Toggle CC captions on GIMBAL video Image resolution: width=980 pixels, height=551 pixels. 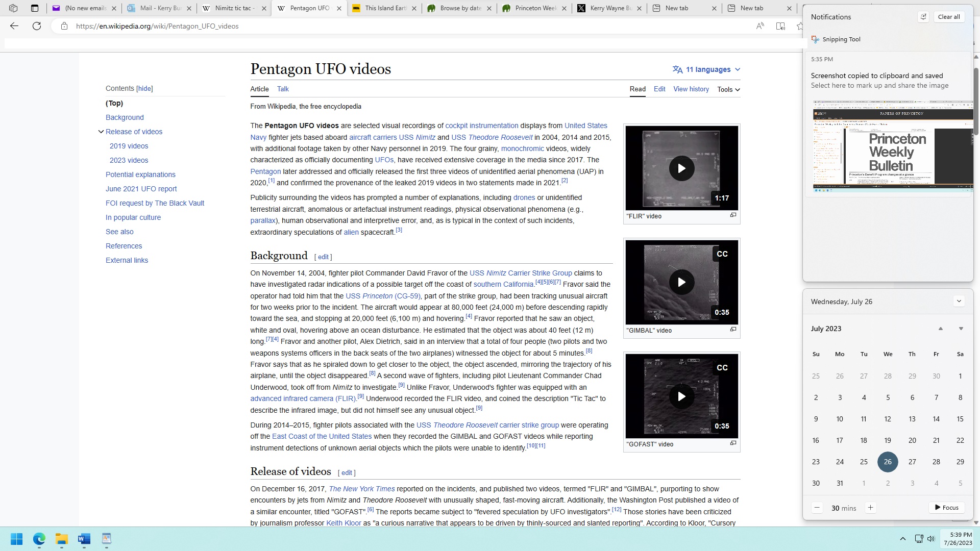(722, 254)
